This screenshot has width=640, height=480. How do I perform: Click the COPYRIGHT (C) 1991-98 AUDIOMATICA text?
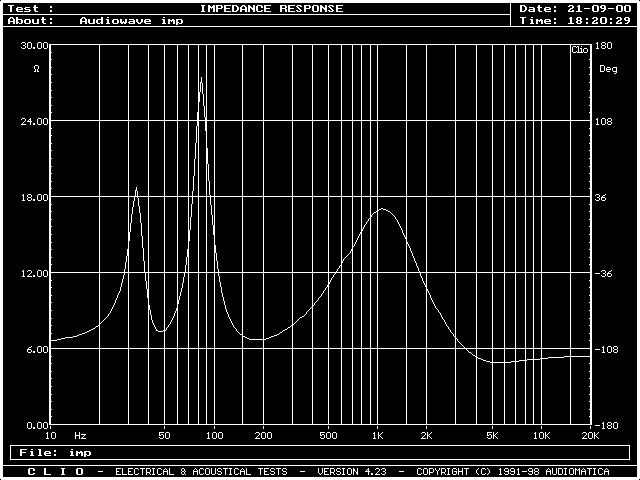pos(513,472)
